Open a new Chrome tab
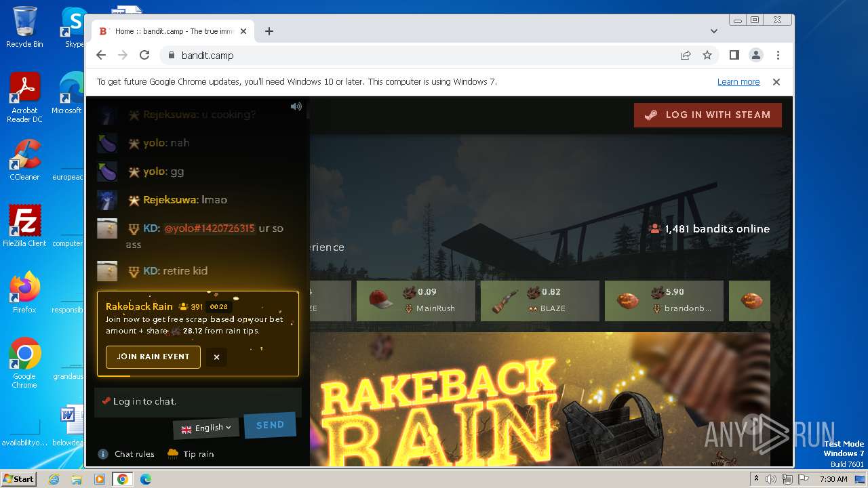Image resolution: width=868 pixels, height=488 pixels. [269, 31]
